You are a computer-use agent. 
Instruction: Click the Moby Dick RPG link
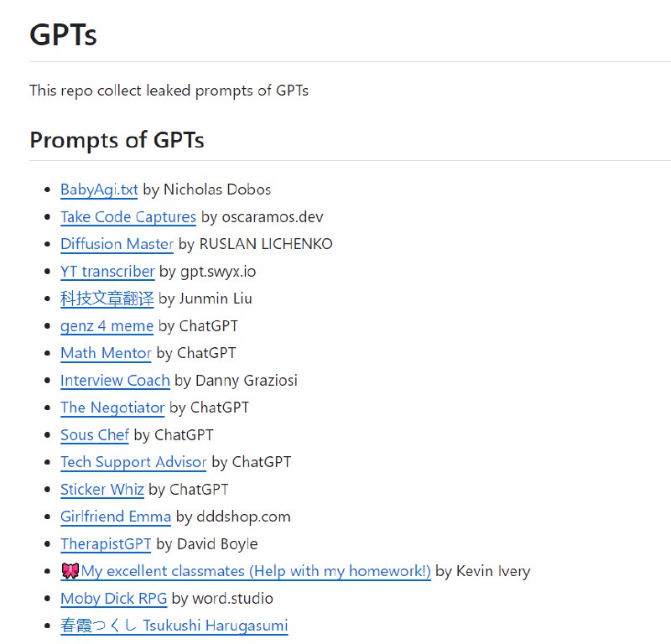click(x=113, y=599)
